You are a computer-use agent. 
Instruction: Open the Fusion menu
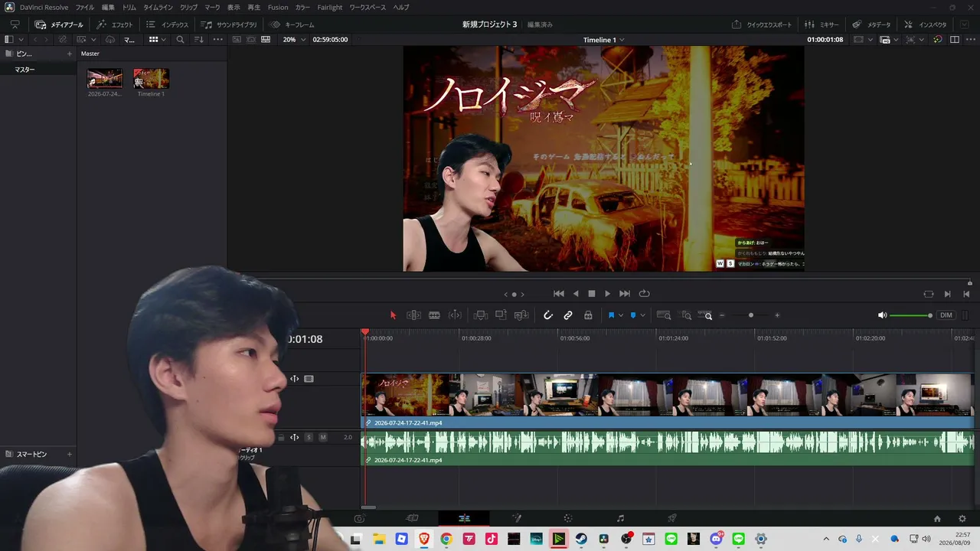pyautogui.click(x=278, y=7)
